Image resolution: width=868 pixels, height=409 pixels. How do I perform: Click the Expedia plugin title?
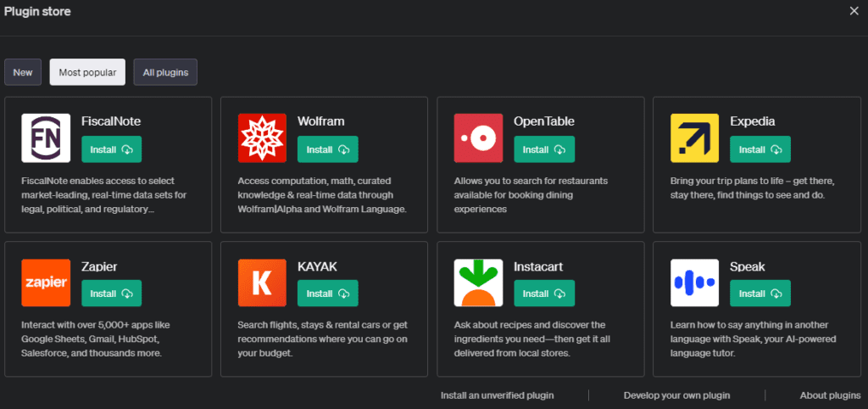pos(753,120)
